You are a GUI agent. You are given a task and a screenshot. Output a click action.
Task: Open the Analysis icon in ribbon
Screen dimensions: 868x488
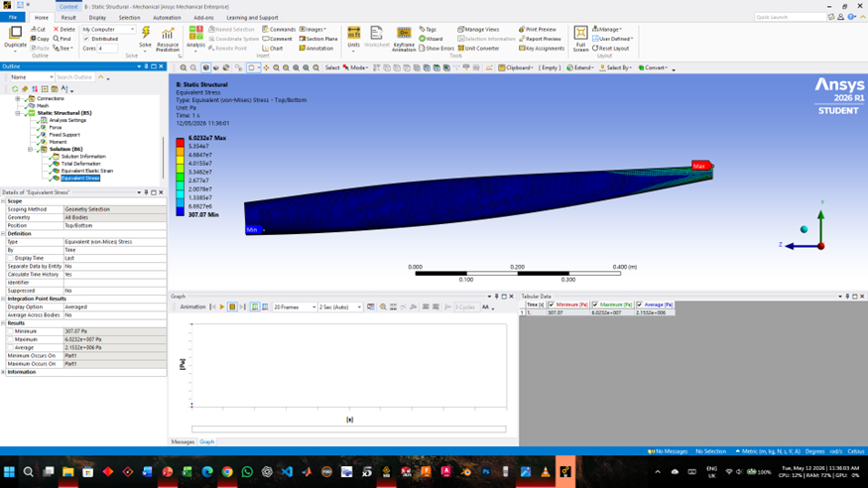click(x=195, y=37)
